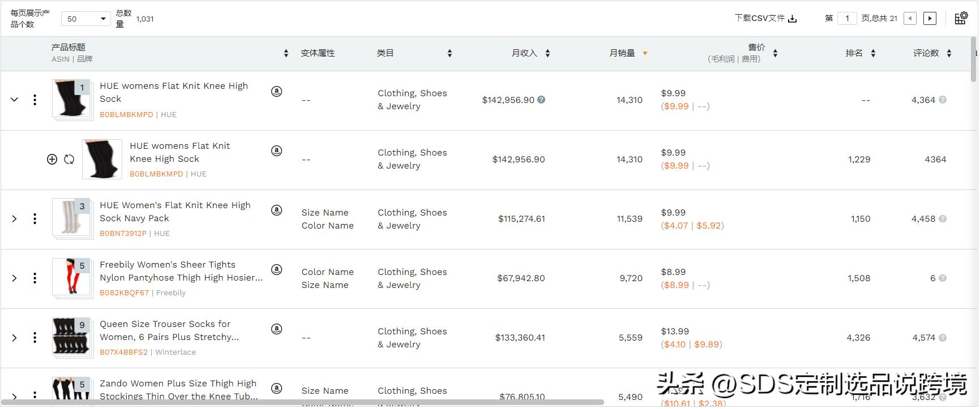The width and height of the screenshot is (980, 409).
Task: Expand the HUE Women's Navy Pack row
Action: pos(15,219)
